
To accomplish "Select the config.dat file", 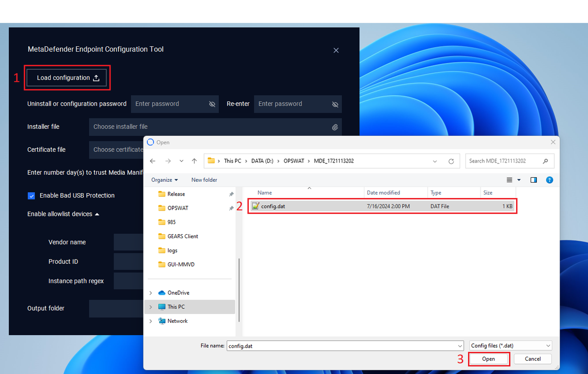I will [x=382, y=206].
